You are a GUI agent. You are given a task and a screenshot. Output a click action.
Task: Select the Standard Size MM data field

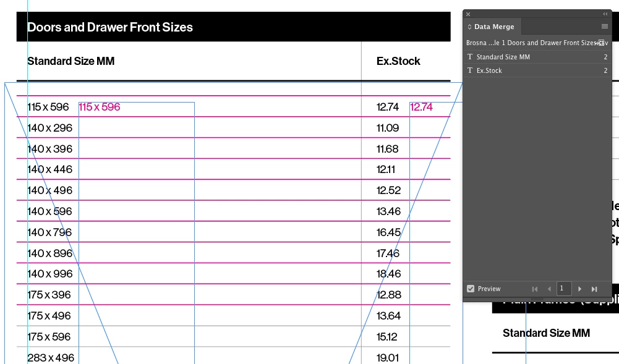tap(503, 57)
